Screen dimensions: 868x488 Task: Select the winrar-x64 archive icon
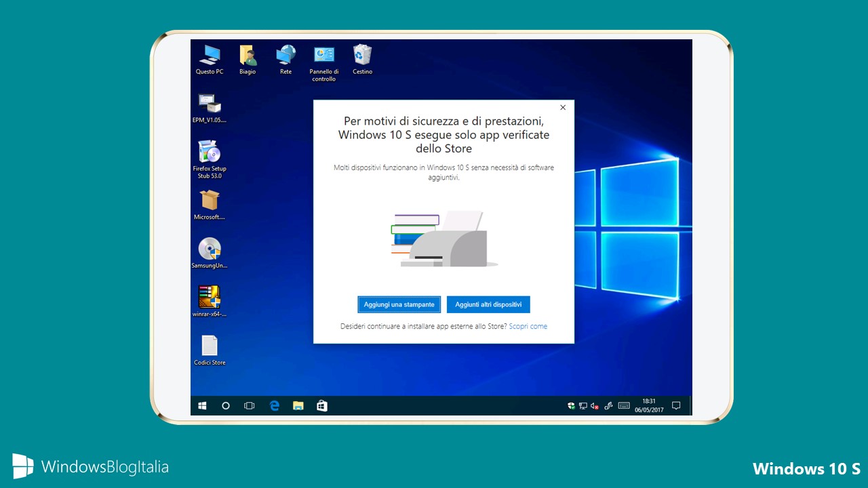[x=210, y=302]
